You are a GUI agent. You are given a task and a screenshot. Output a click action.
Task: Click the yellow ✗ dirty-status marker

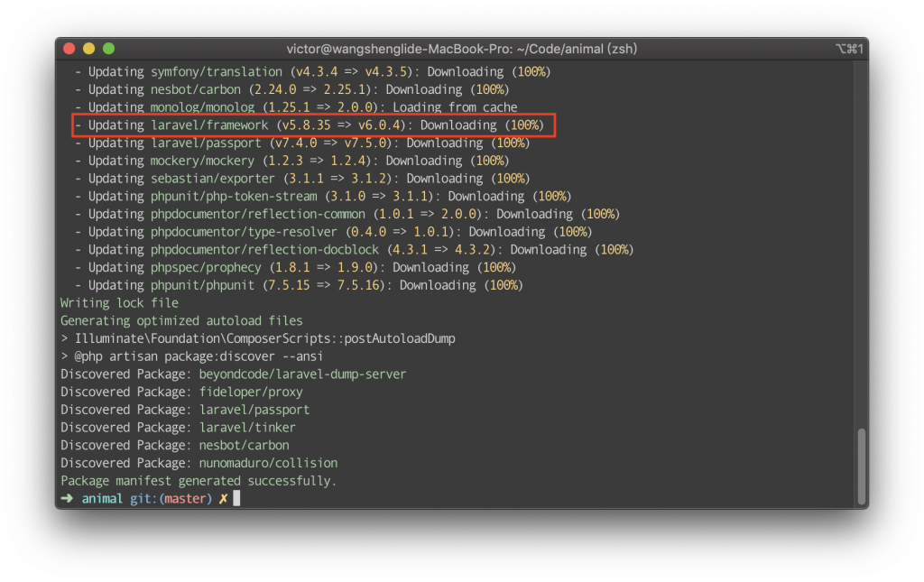coord(224,498)
